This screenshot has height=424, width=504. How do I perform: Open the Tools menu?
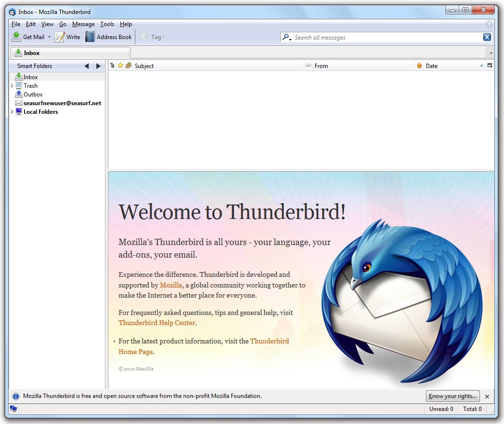tap(107, 24)
